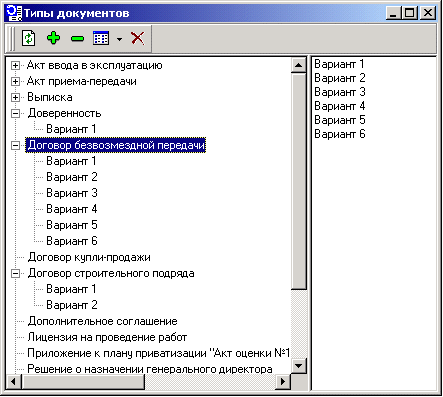This screenshot has height=397, width=443.
Task: Close the Типы документов window
Action: [x=428, y=13]
